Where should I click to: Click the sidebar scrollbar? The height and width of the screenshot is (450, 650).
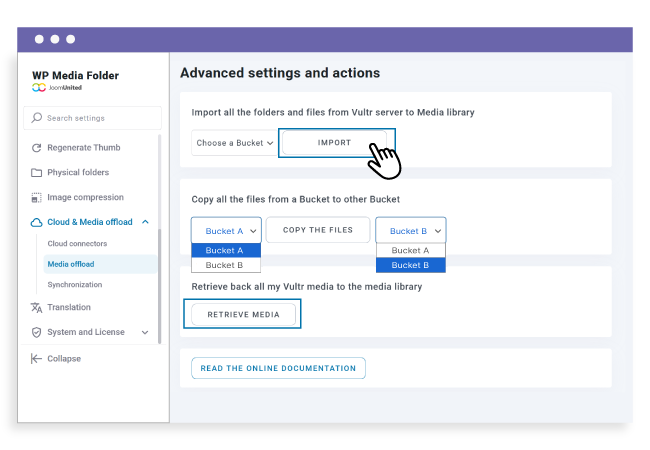[160, 286]
